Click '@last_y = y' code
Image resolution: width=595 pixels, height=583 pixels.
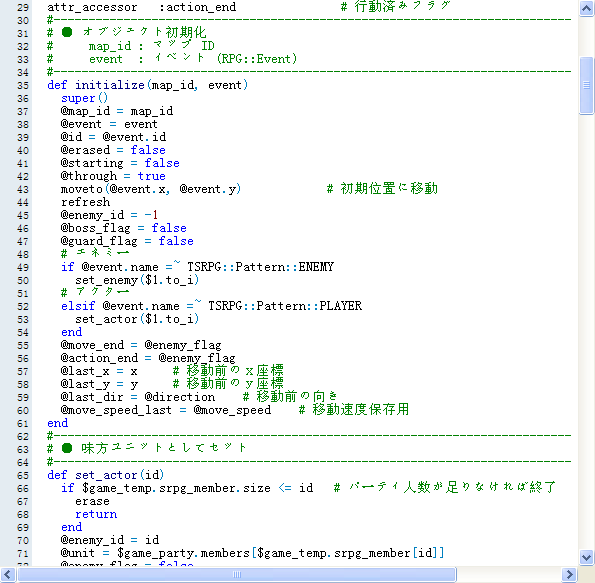(x=99, y=384)
